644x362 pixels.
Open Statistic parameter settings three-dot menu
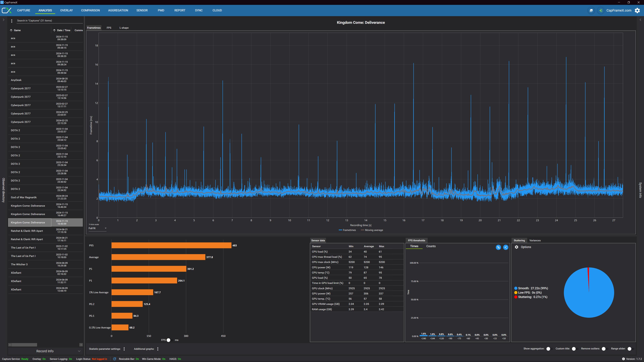[x=124, y=349]
